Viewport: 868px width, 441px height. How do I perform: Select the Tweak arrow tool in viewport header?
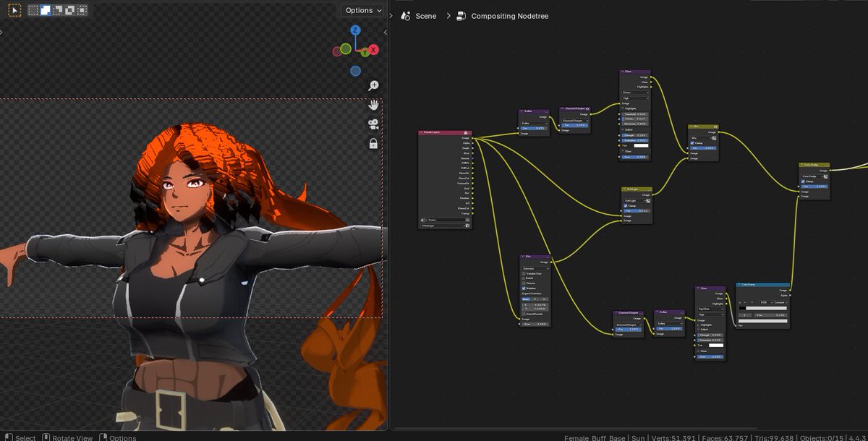[x=16, y=10]
